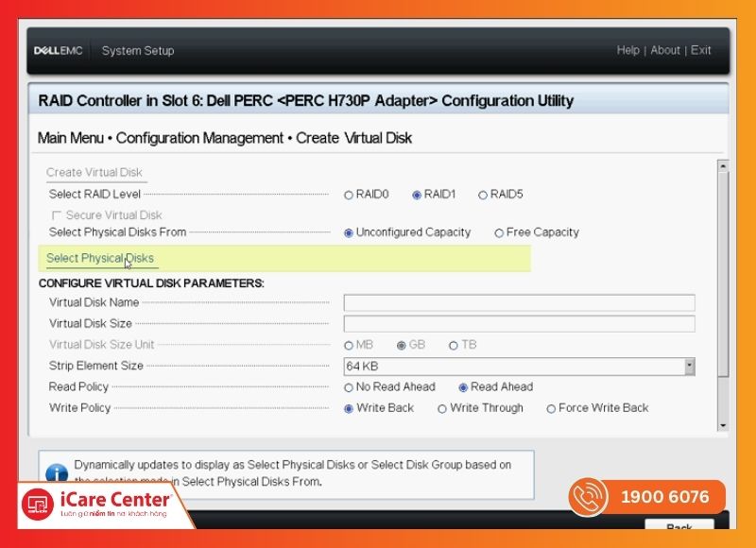Click the System Setup title text
Viewport: 756px width, 548px height.
click(138, 51)
